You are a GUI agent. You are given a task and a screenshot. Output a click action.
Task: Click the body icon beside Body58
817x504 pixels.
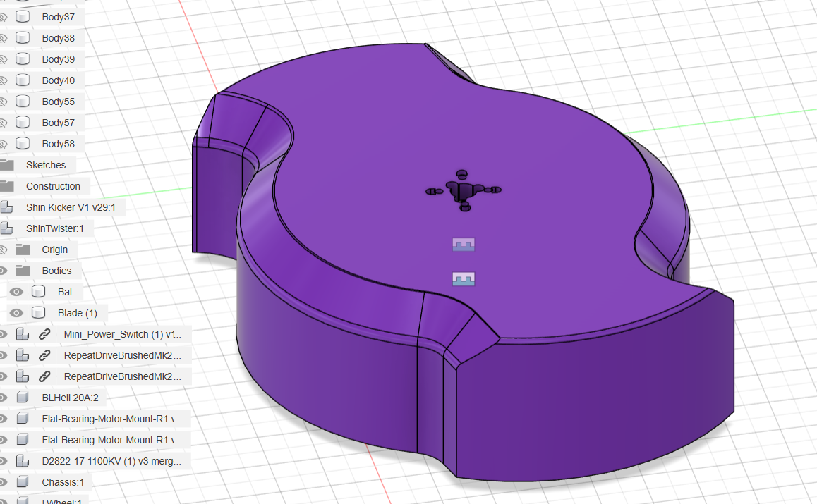point(23,144)
